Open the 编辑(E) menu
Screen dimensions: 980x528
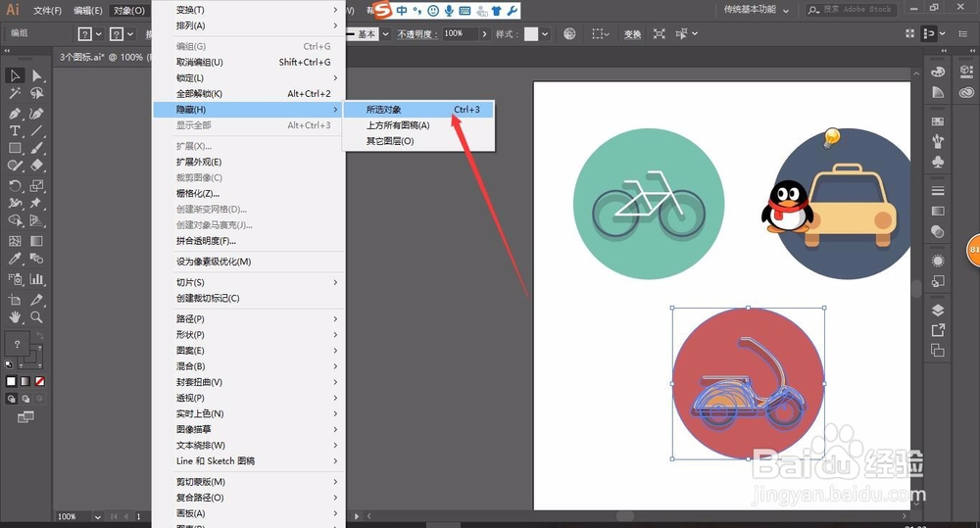click(x=87, y=11)
